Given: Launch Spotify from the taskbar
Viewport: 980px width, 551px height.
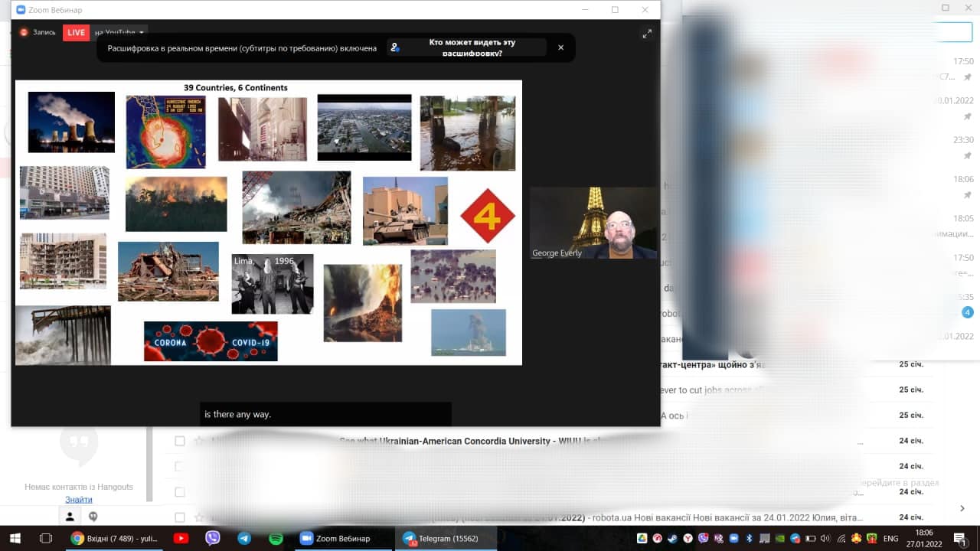Looking at the screenshot, I should (x=276, y=538).
